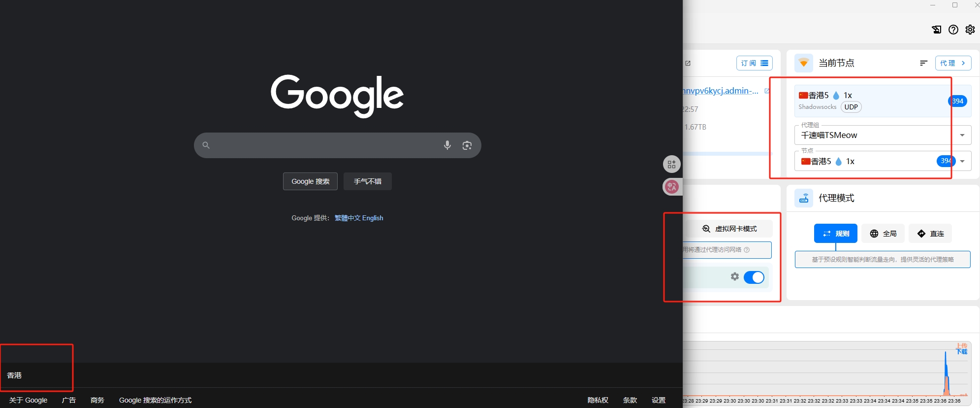Click the sort icon next to 当前节点
This screenshot has height=408, width=980.
point(923,63)
